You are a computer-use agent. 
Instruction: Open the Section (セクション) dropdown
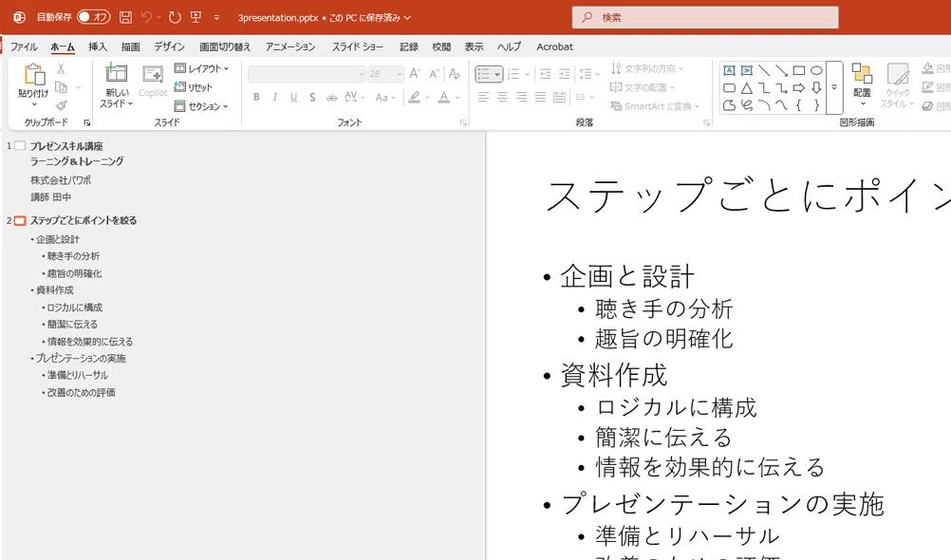(x=201, y=106)
